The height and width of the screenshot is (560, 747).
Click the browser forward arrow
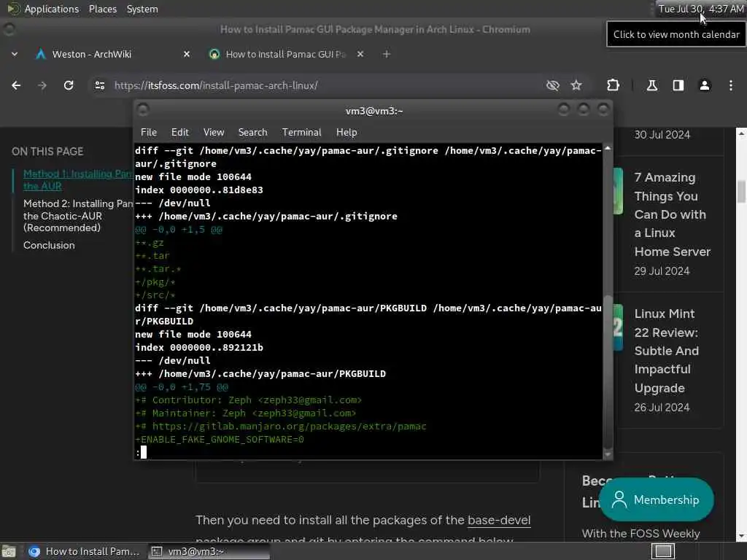[42, 86]
